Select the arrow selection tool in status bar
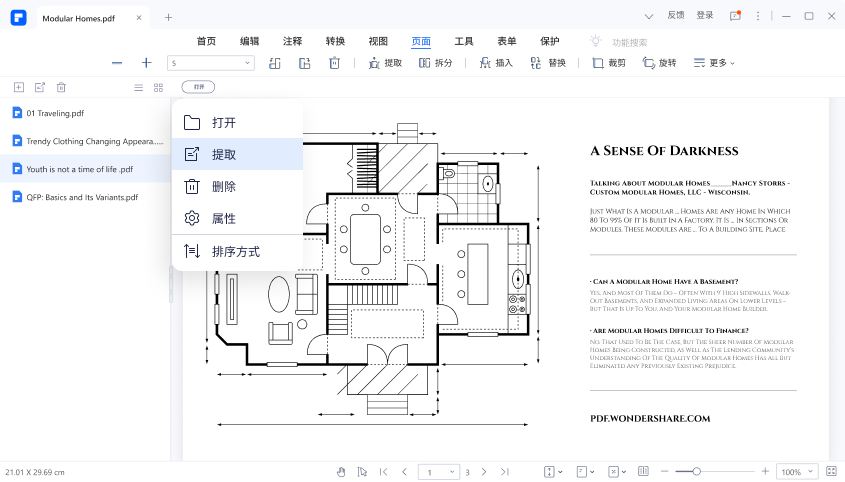 coord(360,471)
